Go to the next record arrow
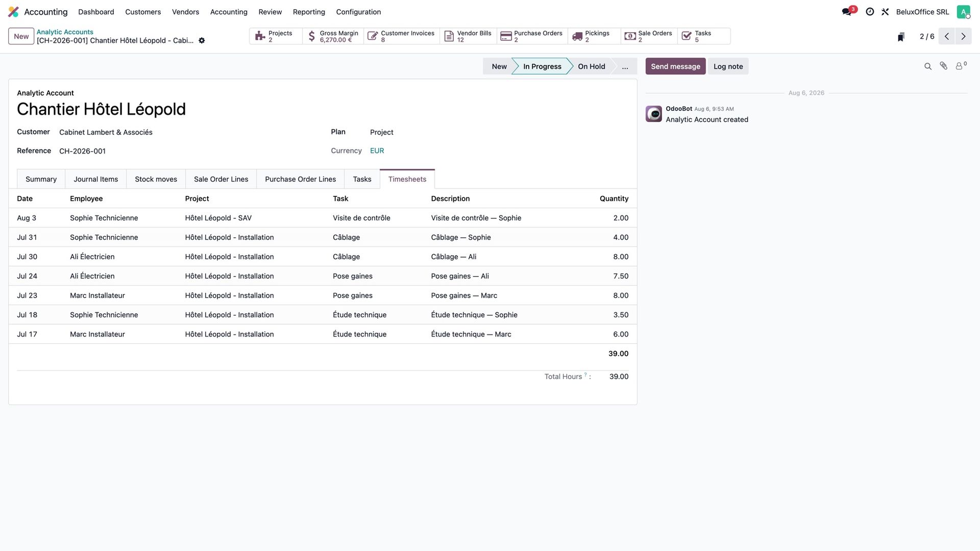Image resolution: width=980 pixels, height=551 pixels. point(963,36)
